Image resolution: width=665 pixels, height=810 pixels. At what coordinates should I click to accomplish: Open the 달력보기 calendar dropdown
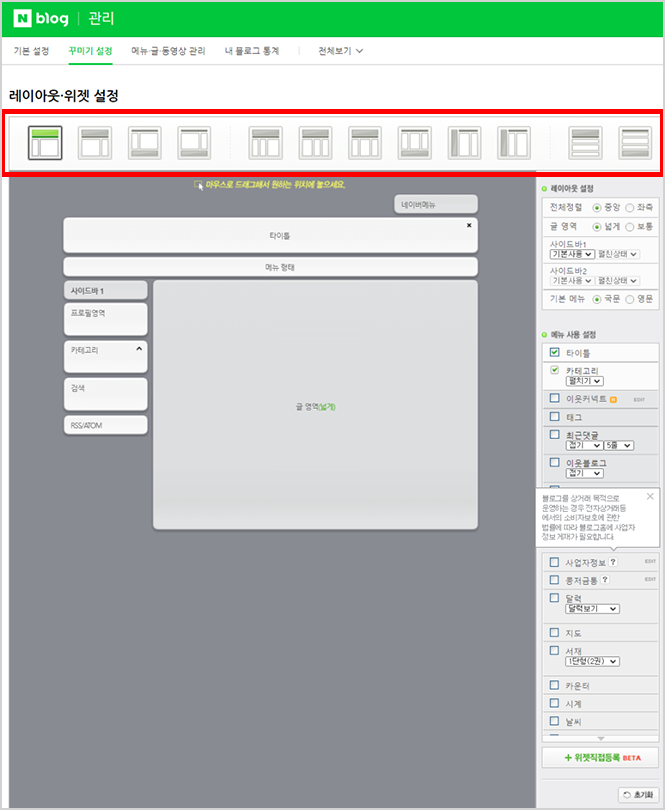point(592,608)
